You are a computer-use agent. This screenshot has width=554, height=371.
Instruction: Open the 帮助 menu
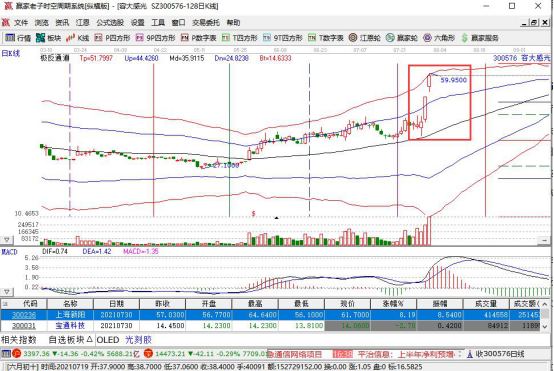pyautogui.click(x=233, y=23)
